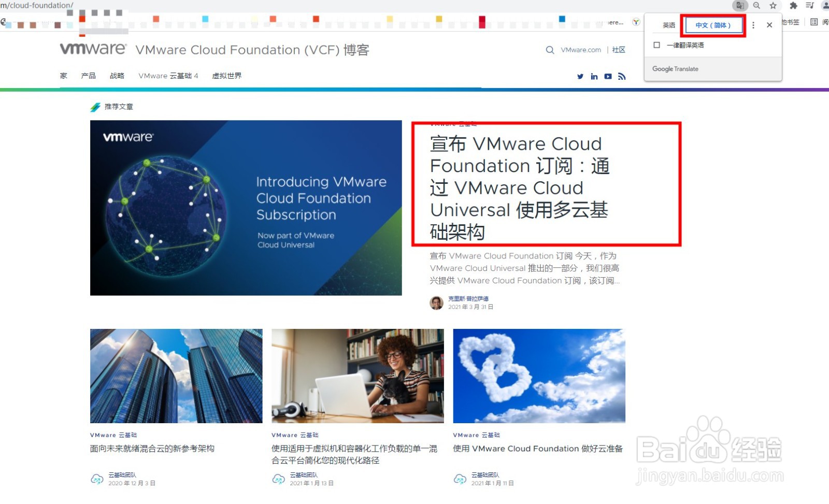Click the zoom magnifier icon in address bar
The image size is (829, 504).
click(757, 6)
